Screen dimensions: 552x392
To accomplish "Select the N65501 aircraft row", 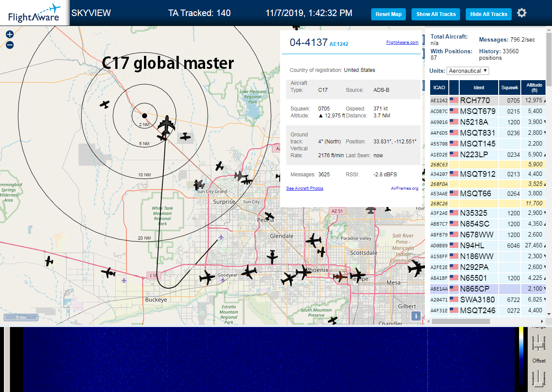I will 488,278.
